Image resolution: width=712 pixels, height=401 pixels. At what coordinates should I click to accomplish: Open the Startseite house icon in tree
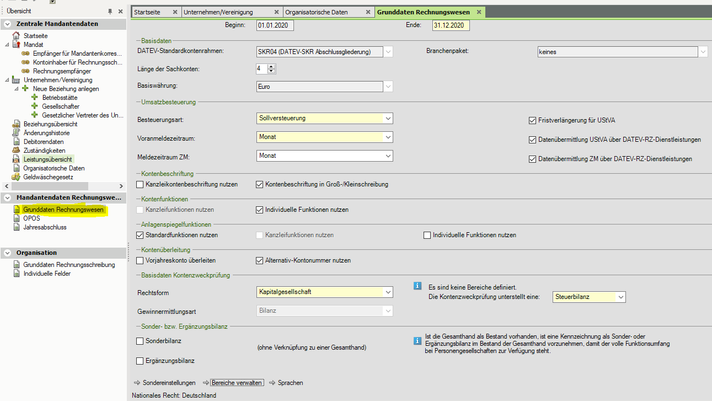pyautogui.click(x=16, y=35)
